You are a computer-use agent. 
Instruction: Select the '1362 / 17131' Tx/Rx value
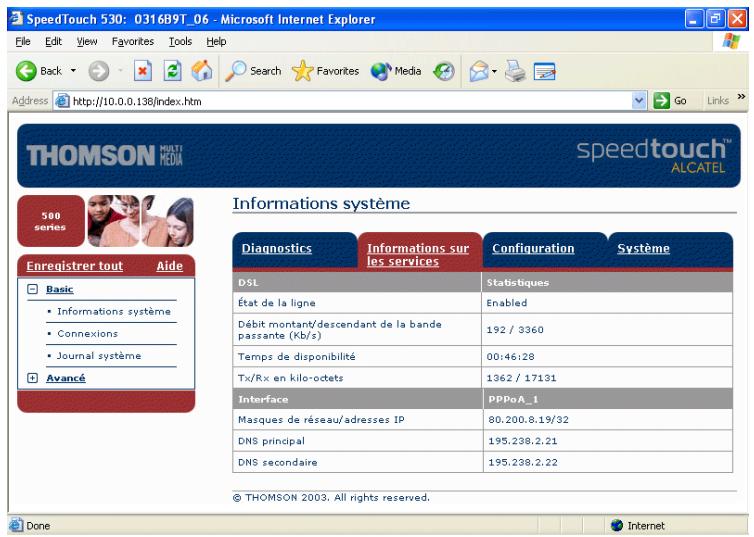(522, 378)
